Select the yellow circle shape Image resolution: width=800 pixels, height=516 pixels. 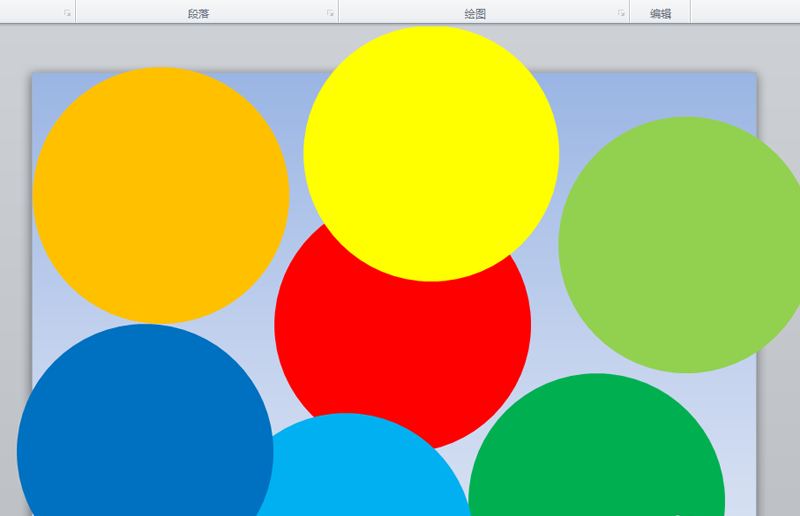(x=431, y=150)
